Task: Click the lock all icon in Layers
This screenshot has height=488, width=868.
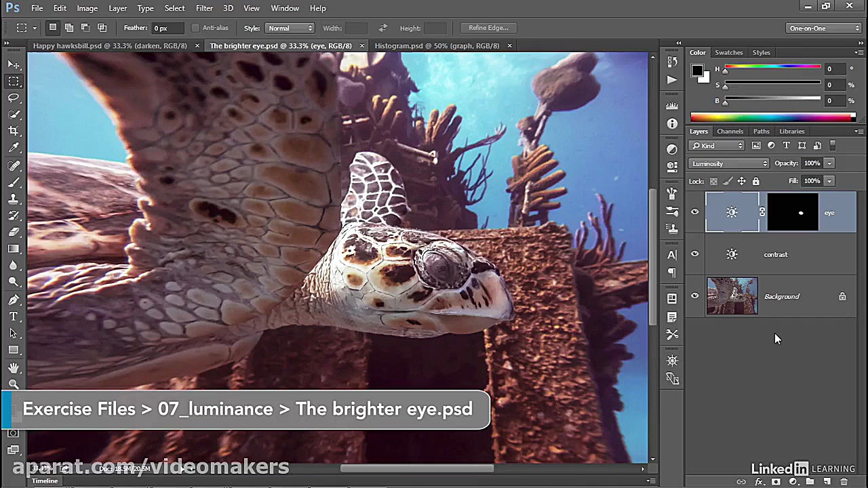Action: pyautogui.click(x=756, y=181)
